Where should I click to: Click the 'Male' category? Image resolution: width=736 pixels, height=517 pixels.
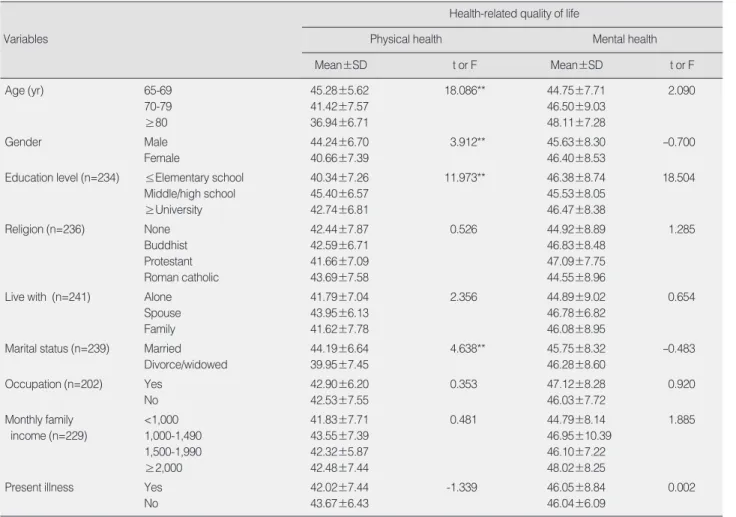(156, 142)
